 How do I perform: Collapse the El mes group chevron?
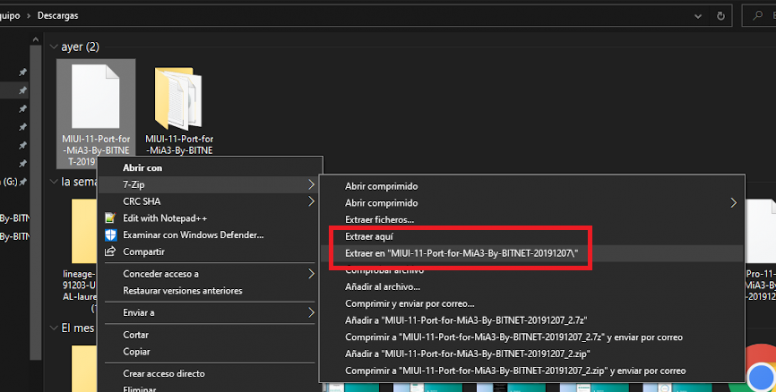click(x=53, y=328)
